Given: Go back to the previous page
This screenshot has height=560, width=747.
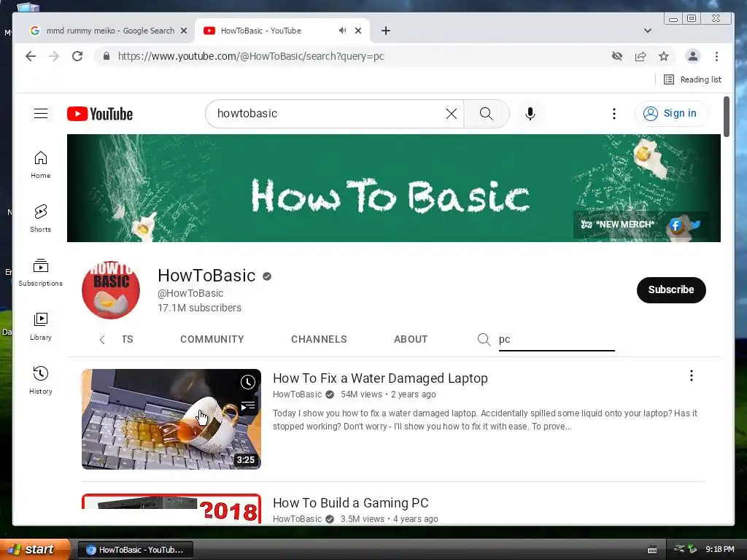Looking at the screenshot, I should pyautogui.click(x=31, y=56).
